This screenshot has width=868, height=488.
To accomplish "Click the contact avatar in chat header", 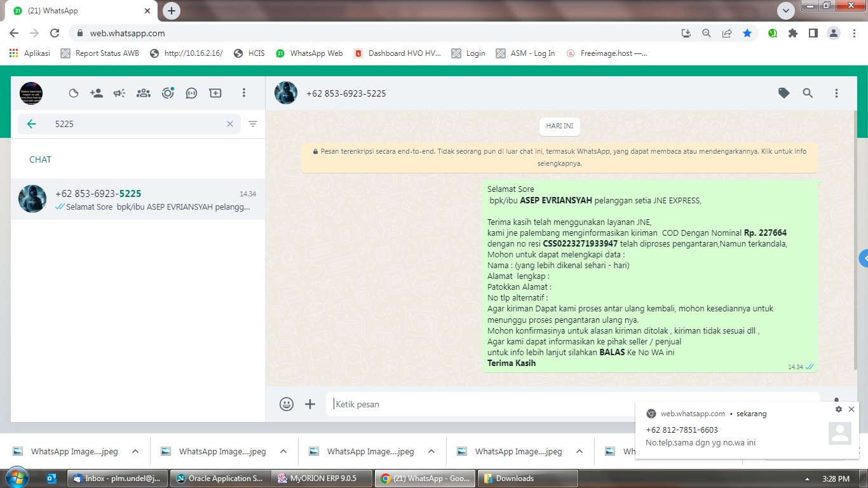I will (x=286, y=93).
